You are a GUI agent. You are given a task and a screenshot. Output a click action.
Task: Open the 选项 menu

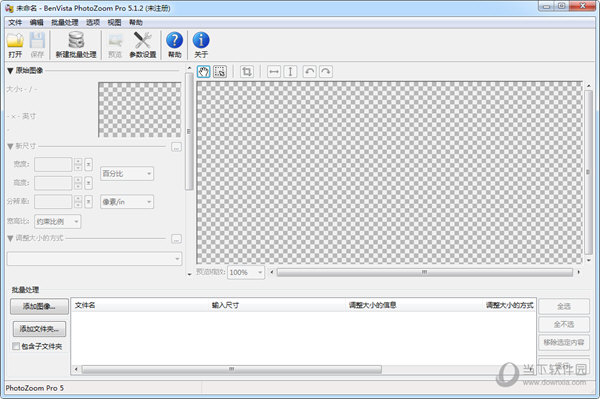pos(93,23)
